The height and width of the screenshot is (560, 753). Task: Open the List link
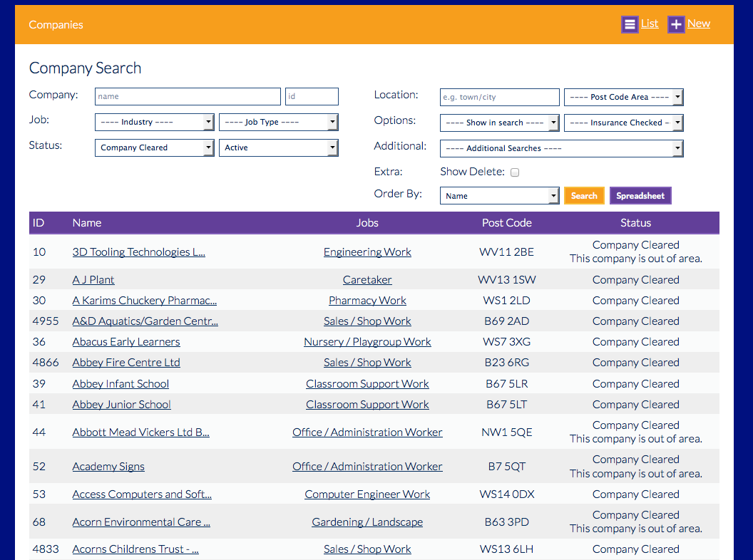tap(650, 24)
